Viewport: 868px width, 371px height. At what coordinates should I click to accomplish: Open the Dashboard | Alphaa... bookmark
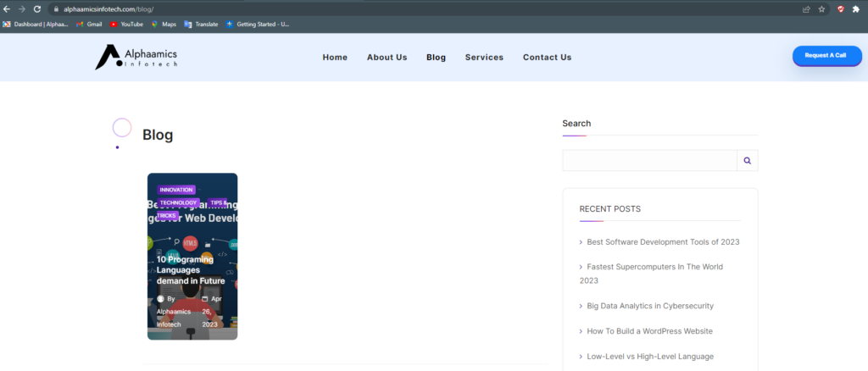tap(36, 25)
